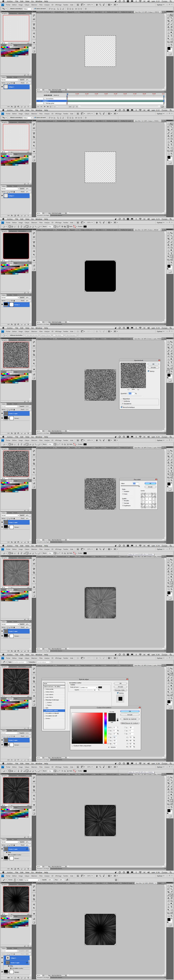Toggle Couleurs Web uniquement checkbox
The image size is (174, 980).
pyautogui.click(x=72, y=746)
